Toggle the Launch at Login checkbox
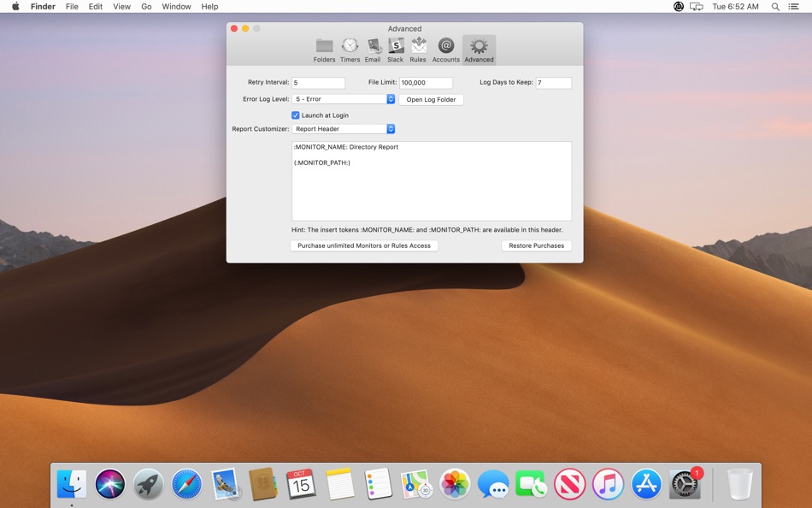The image size is (812, 508). click(x=295, y=115)
